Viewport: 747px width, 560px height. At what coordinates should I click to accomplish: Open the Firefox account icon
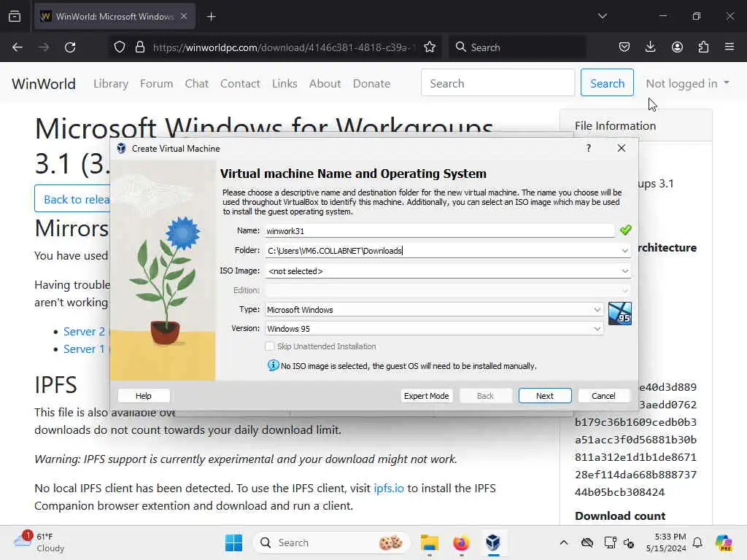[677, 47]
